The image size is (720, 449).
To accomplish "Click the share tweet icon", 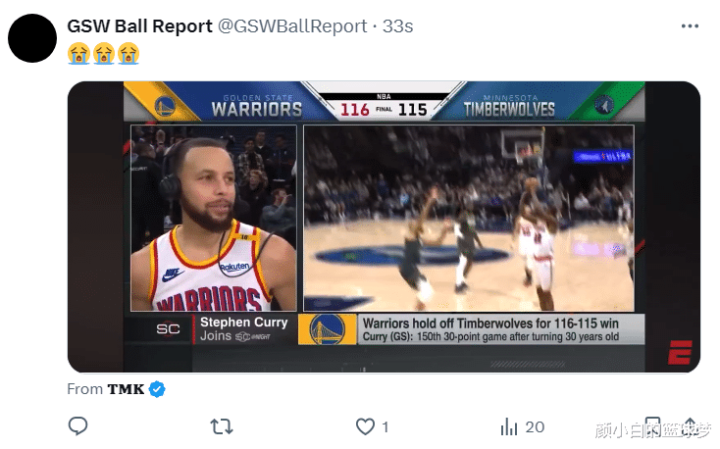I will click(x=690, y=427).
